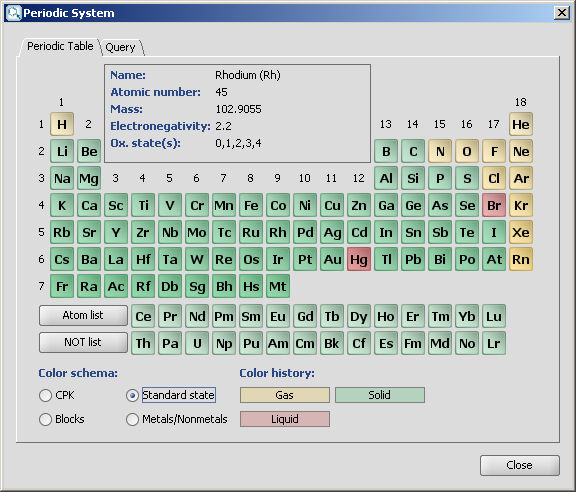Select the Rhodium (Rh) element tile
Image resolution: width=576 pixels, height=492 pixels.
point(278,232)
